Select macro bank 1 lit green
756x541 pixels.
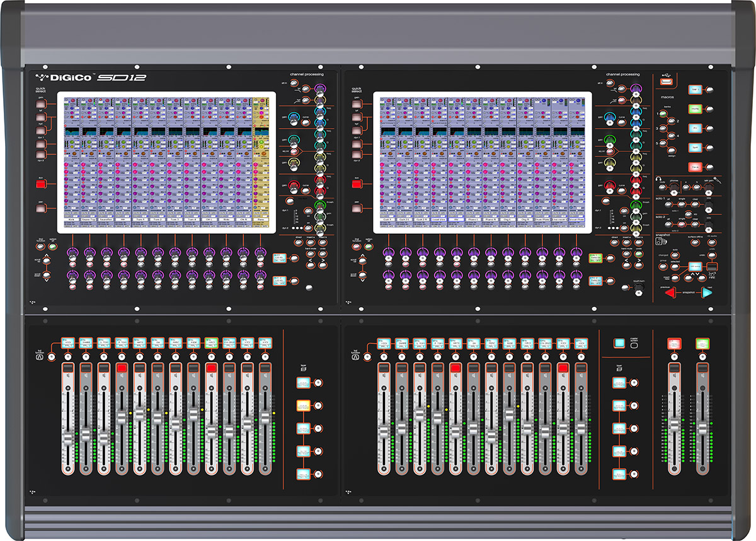[663, 113]
